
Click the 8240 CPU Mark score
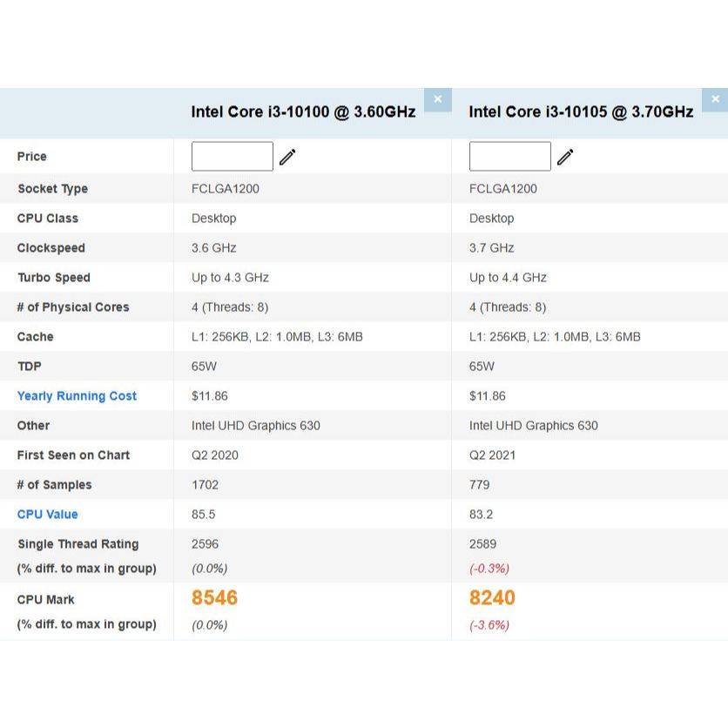pyautogui.click(x=492, y=598)
